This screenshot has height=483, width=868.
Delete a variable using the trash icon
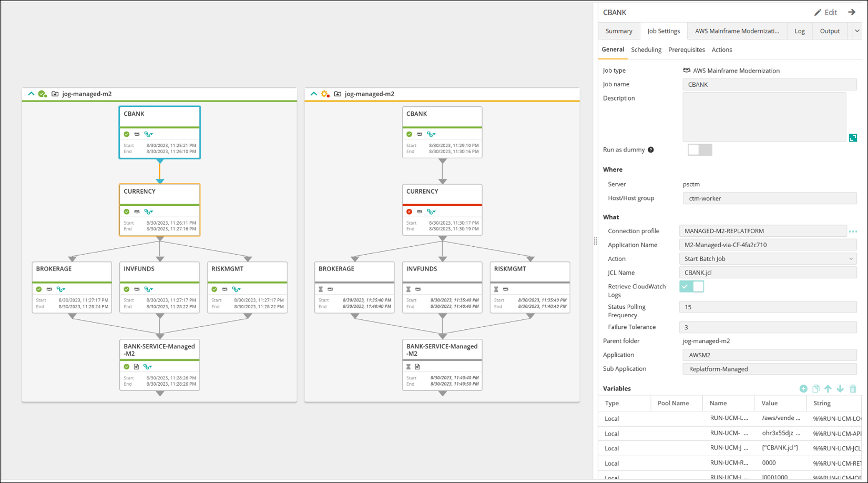click(x=853, y=388)
